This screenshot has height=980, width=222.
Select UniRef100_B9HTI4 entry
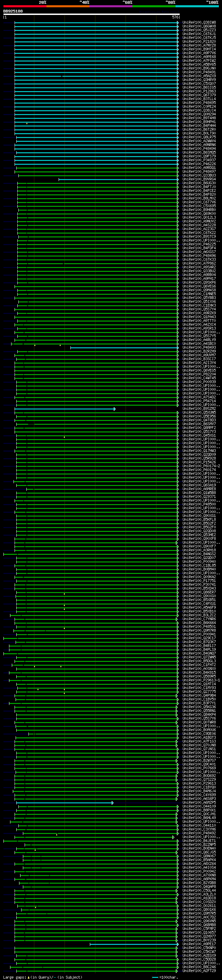(199, 49)
